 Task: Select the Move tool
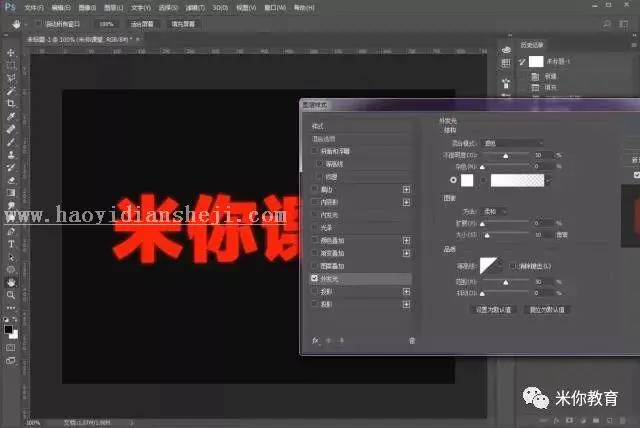11,53
